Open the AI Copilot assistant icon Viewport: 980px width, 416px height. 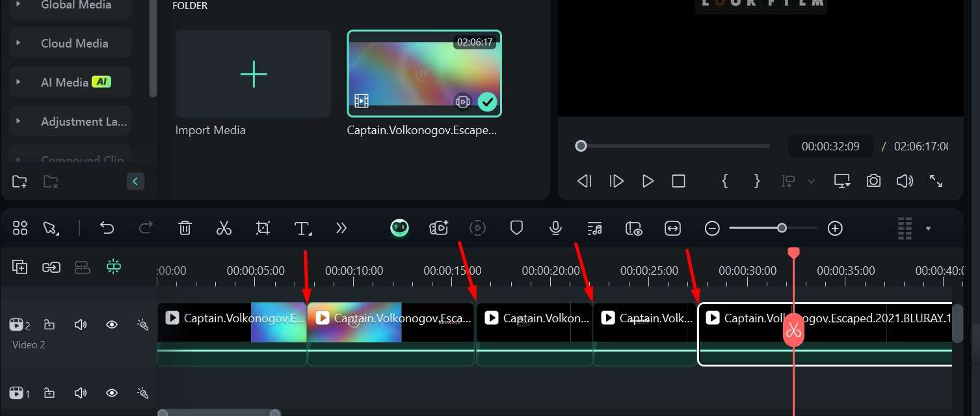(400, 227)
